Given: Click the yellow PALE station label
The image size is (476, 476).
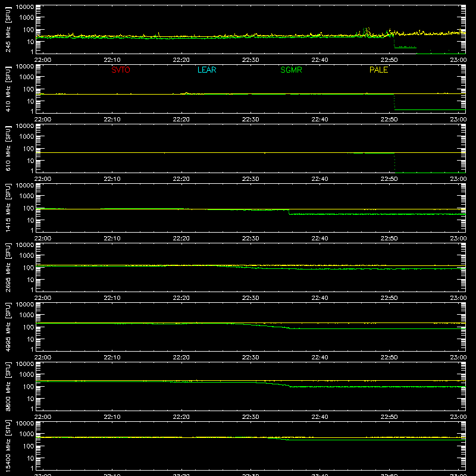Looking at the screenshot, I should (378, 70).
